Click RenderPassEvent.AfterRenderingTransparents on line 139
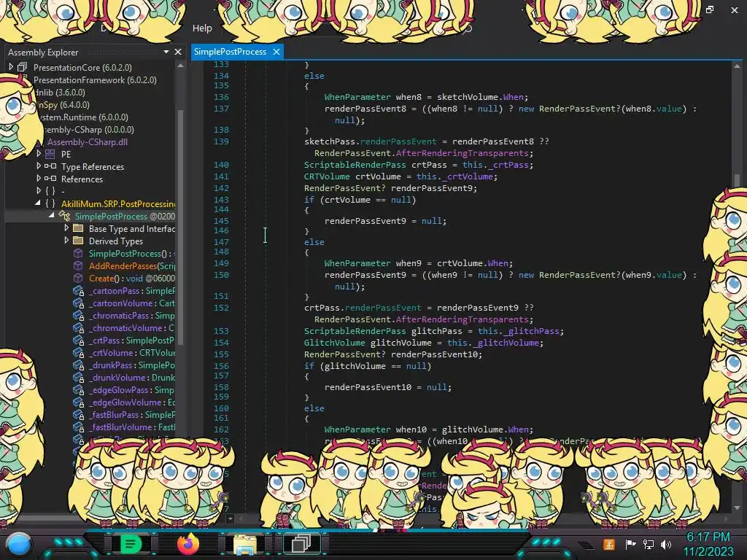 [x=424, y=153]
